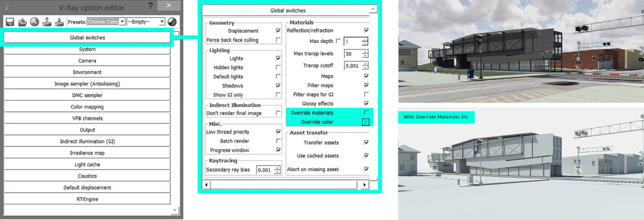Enable Show GI only checkbox
Image resolution: width=644 pixels, height=220 pixels.
[278, 95]
